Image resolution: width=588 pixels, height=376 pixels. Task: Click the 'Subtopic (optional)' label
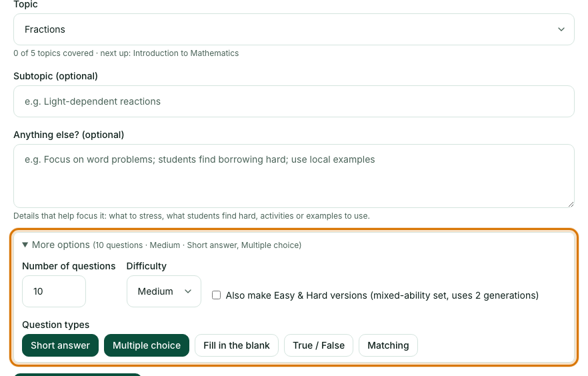coord(55,76)
